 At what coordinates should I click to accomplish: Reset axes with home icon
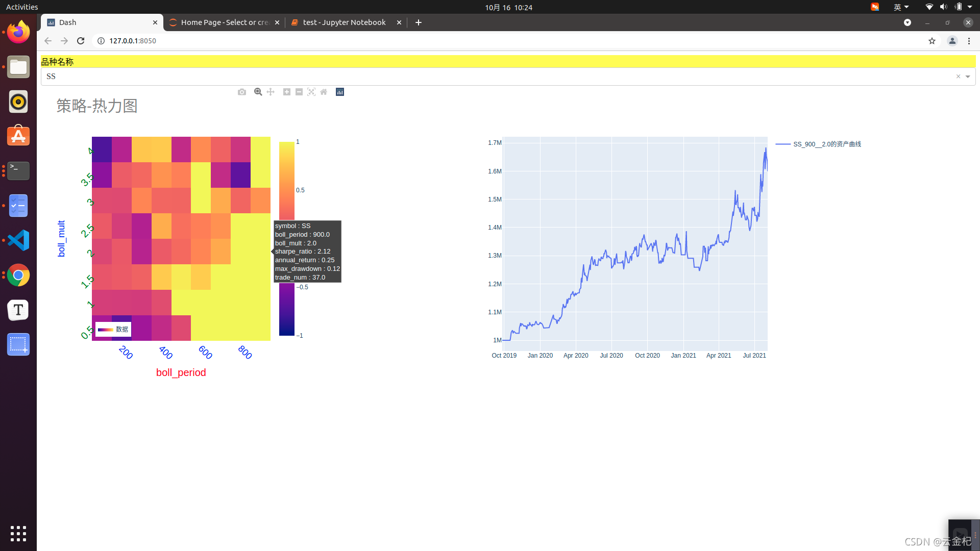pyautogui.click(x=324, y=92)
